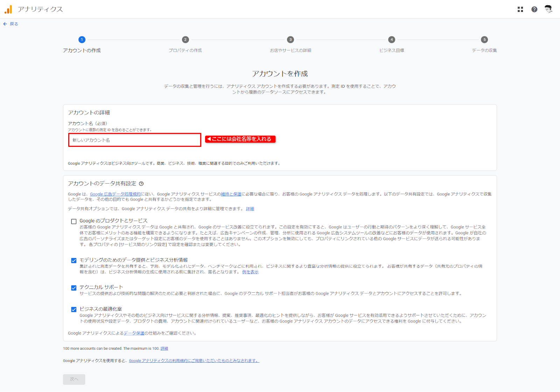This screenshot has height=392, width=560.
Task: Focus the 新しいアカウント名 input field
Action: pyautogui.click(x=135, y=140)
